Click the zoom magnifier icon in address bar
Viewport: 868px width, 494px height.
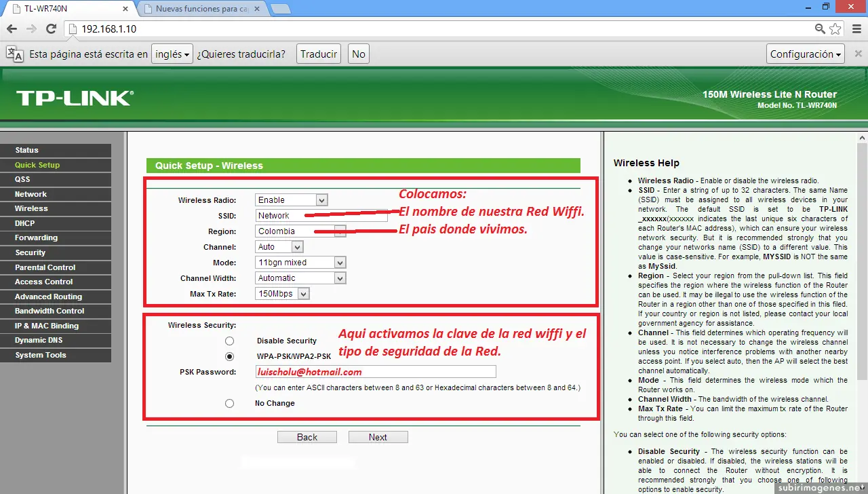tap(820, 29)
